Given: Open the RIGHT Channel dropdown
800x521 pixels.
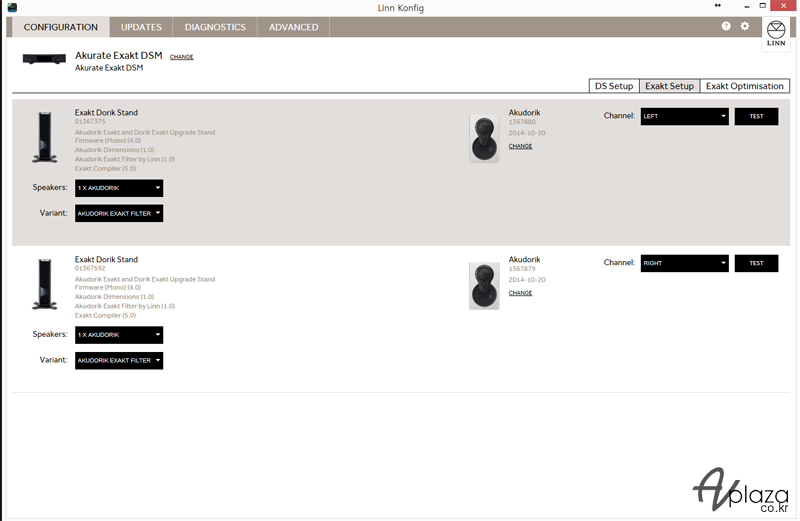Looking at the screenshot, I should (684, 263).
